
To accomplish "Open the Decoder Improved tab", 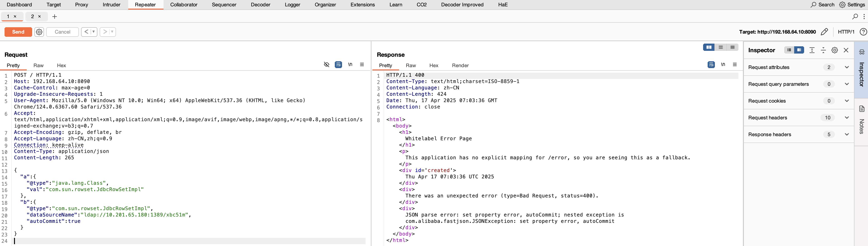I will pyautogui.click(x=462, y=5).
